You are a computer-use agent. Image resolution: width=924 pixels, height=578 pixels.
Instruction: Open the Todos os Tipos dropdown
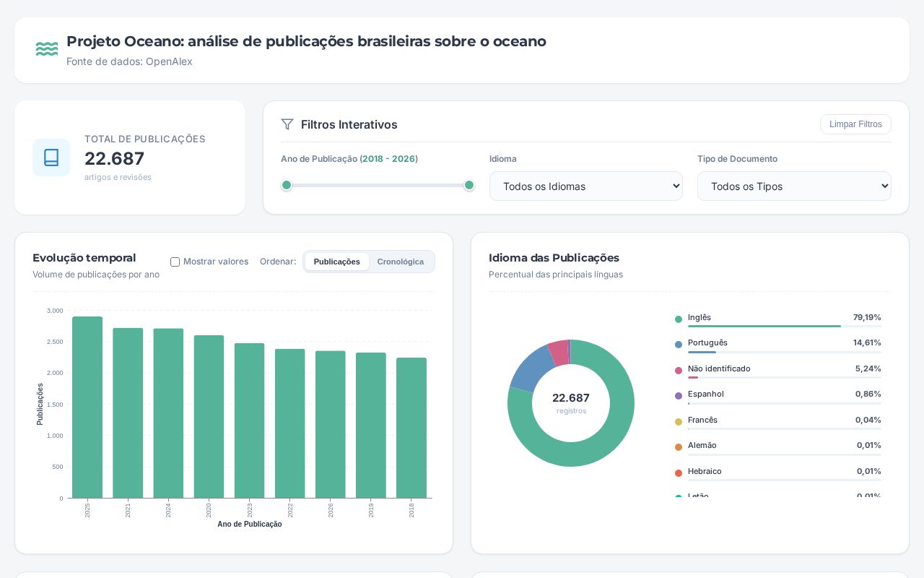(794, 186)
